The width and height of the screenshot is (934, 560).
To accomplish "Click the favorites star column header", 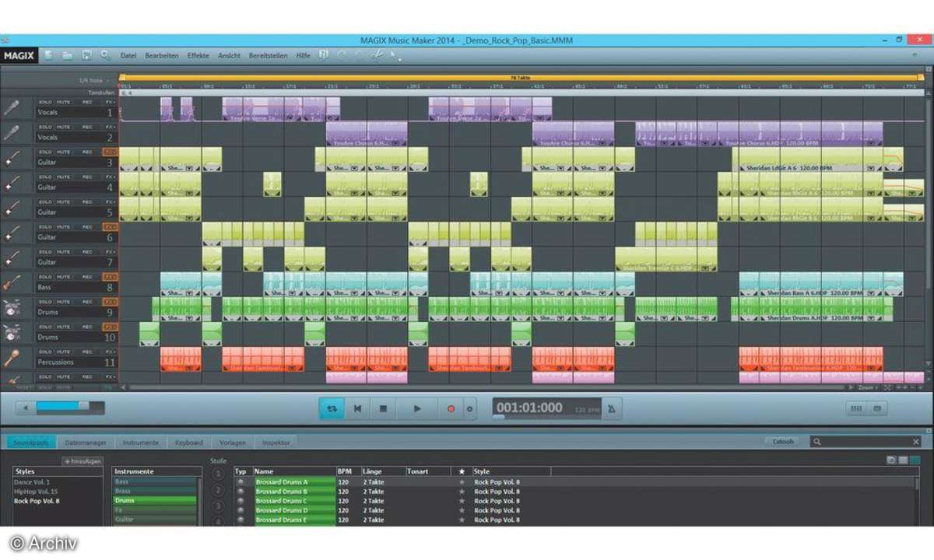I will 462,471.
